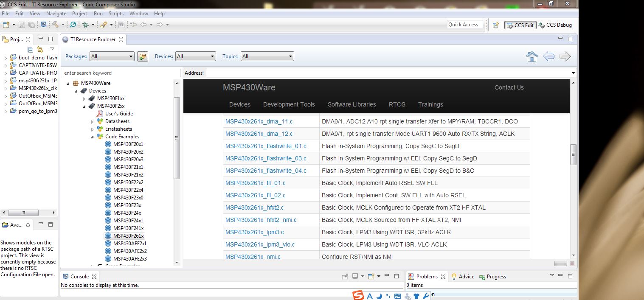Image resolution: width=644 pixels, height=300 pixels.
Task: Click the forward arrow in Resource Explorer
Action: (x=565, y=56)
